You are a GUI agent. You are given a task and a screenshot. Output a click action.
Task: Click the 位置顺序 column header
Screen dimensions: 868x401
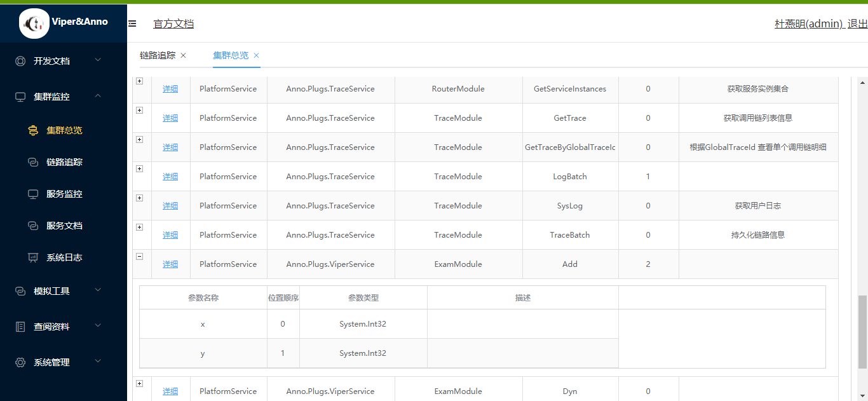pyautogui.click(x=283, y=297)
